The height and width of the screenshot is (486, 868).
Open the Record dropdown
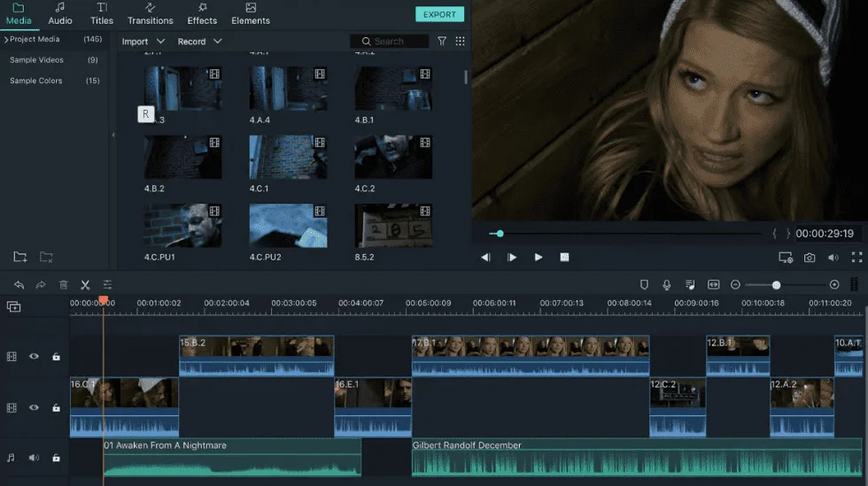(x=200, y=42)
